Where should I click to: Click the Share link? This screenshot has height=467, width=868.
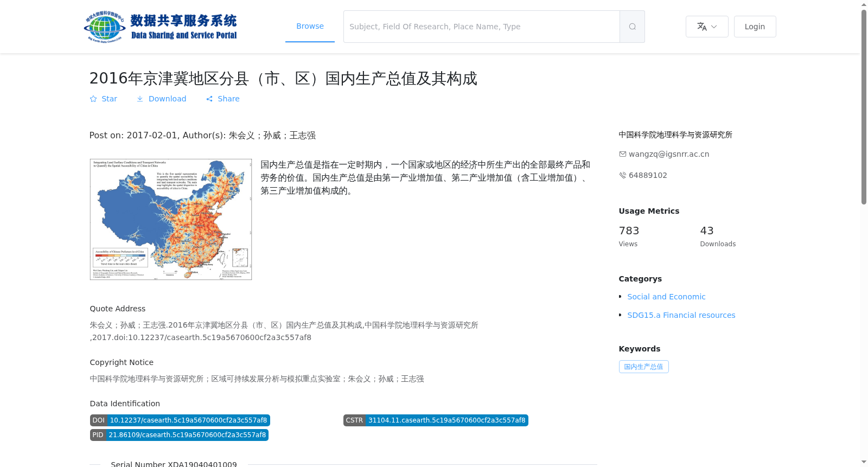(222, 99)
